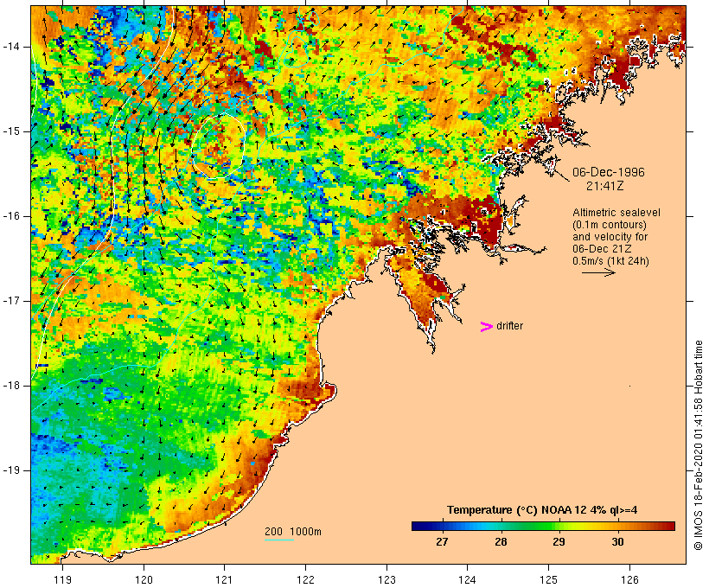
Task: Click the latitude axis label '-15'
Action: (x=11, y=131)
